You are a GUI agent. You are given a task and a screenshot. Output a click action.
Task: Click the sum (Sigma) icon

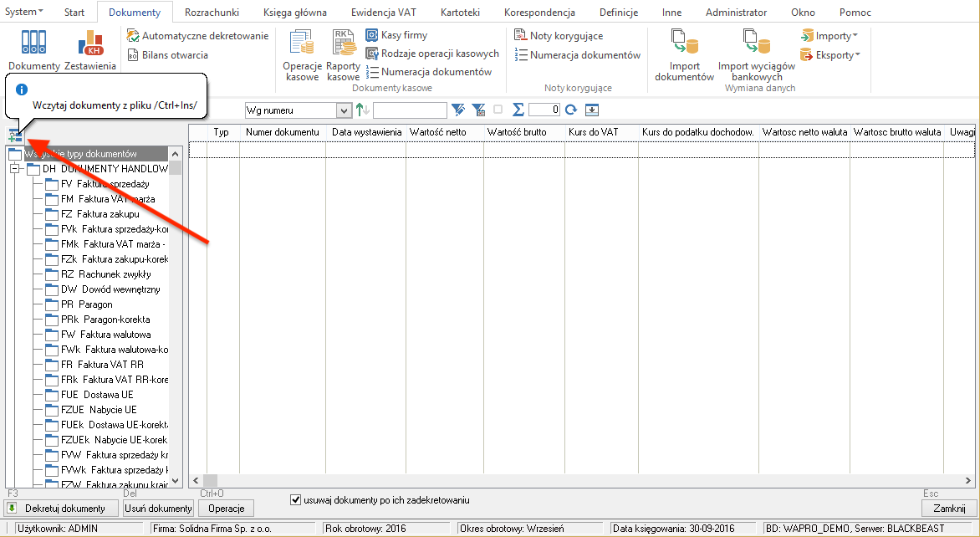(x=518, y=110)
